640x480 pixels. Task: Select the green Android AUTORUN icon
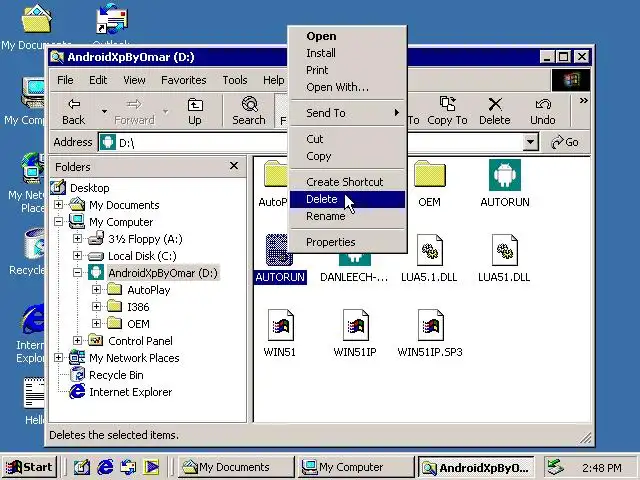point(505,175)
